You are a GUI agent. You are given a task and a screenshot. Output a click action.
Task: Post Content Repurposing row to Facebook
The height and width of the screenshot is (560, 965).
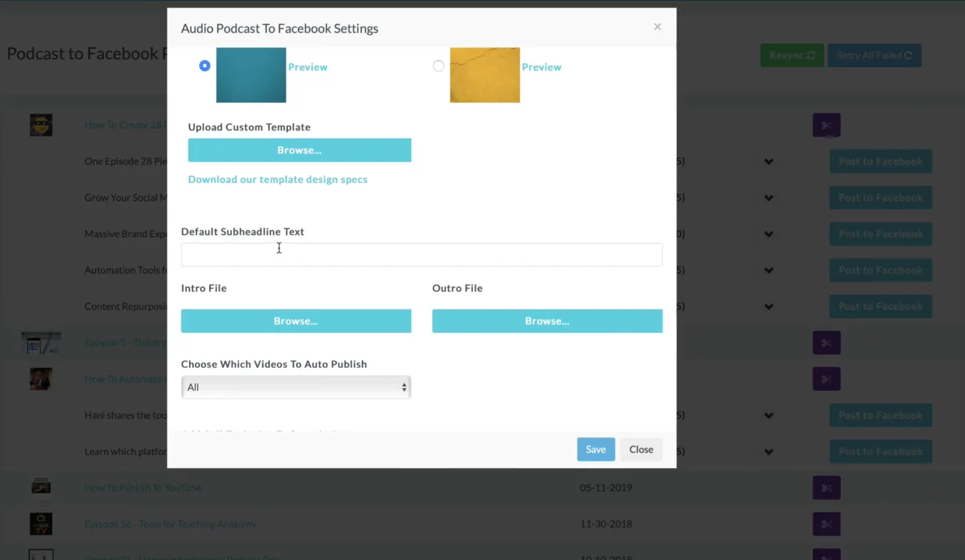point(880,306)
